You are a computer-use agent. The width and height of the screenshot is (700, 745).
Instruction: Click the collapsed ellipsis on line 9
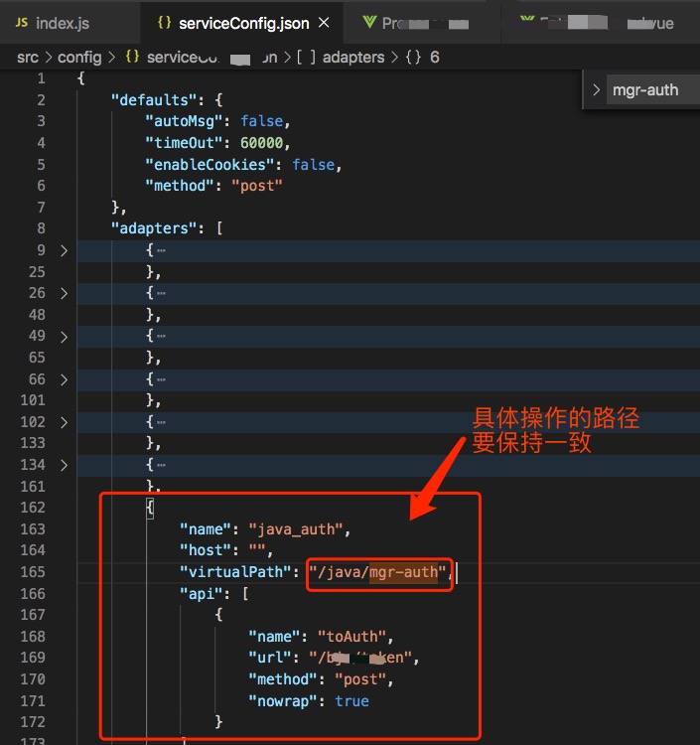coord(161,250)
